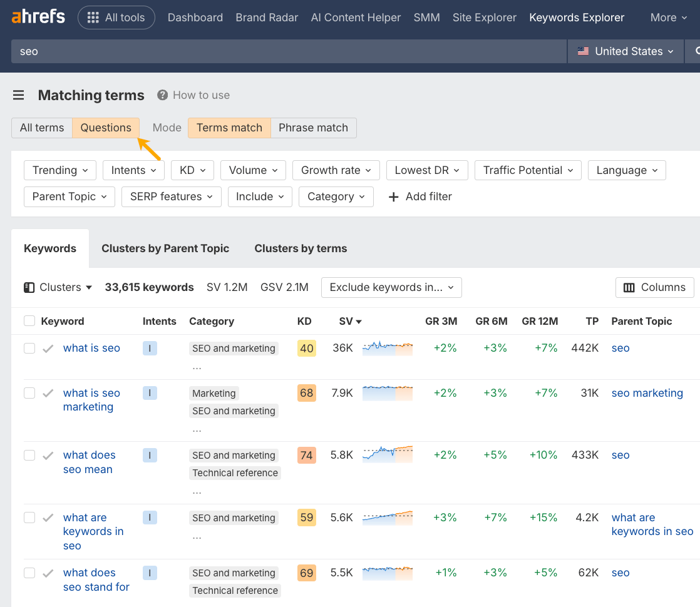Check the box for 'what is seo marketing'
This screenshot has width=700, height=607.
(x=29, y=393)
